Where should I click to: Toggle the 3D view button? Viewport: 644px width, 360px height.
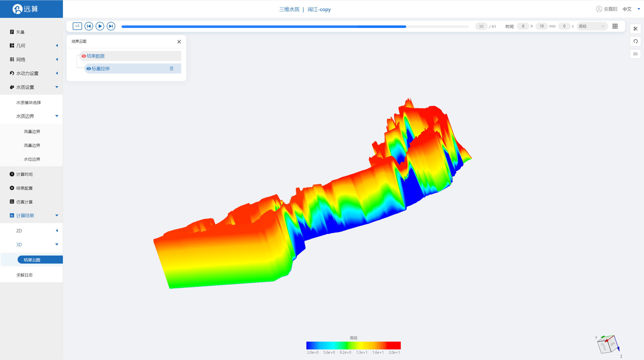[635, 54]
